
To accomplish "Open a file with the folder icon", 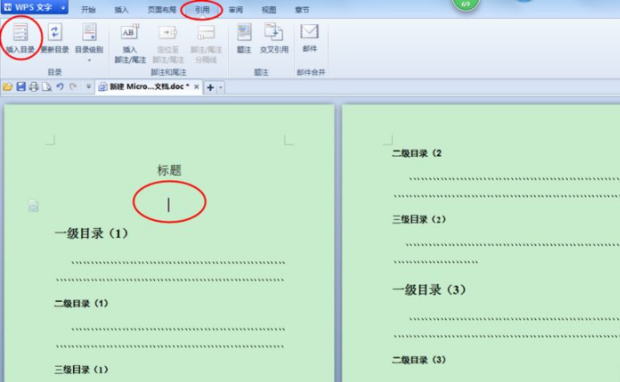I will point(8,87).
